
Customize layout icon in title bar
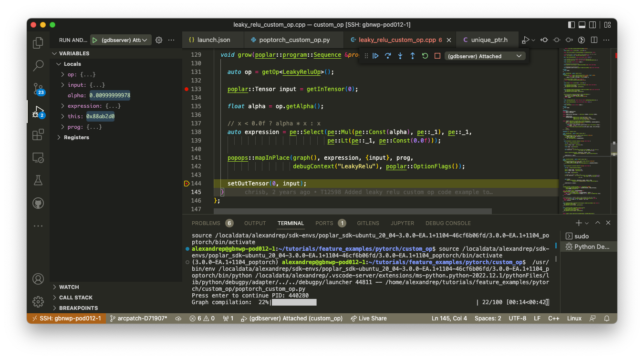coord(608,25)
